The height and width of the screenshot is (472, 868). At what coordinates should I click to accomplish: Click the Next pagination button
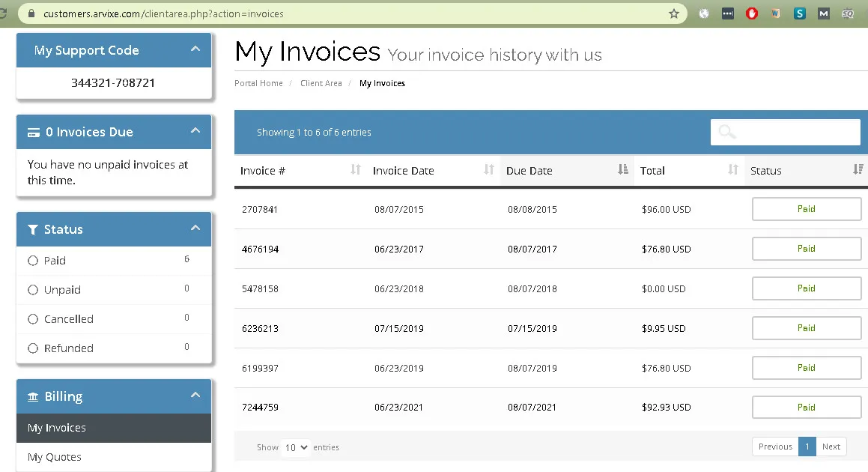pos(831,447)
